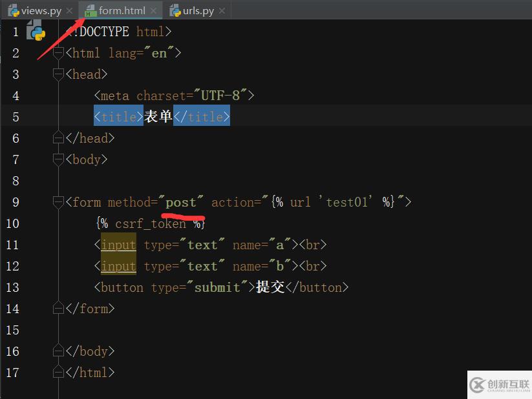Click the button label 提交

pos(270,287)
